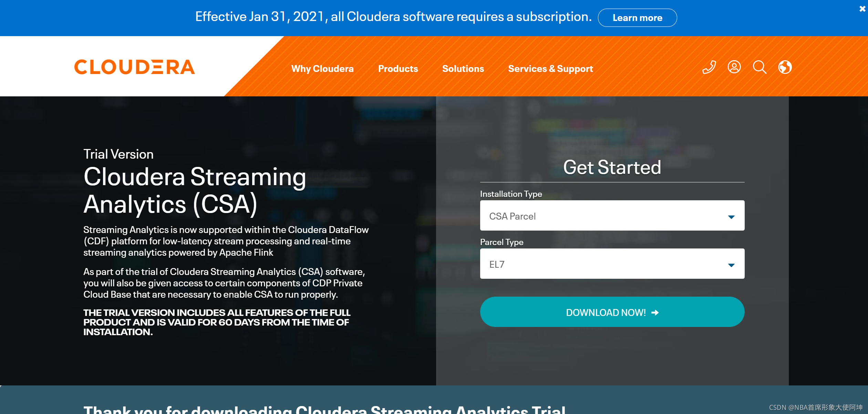This screenshot has width=868, height=414.
Task: Click the Installation Type input field
Action: [612, 216]
